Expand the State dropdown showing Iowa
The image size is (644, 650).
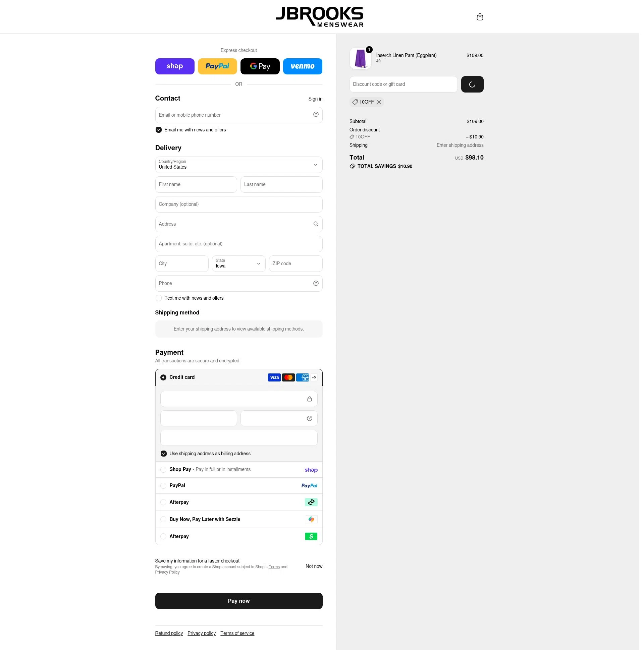(x=239, y=263)
